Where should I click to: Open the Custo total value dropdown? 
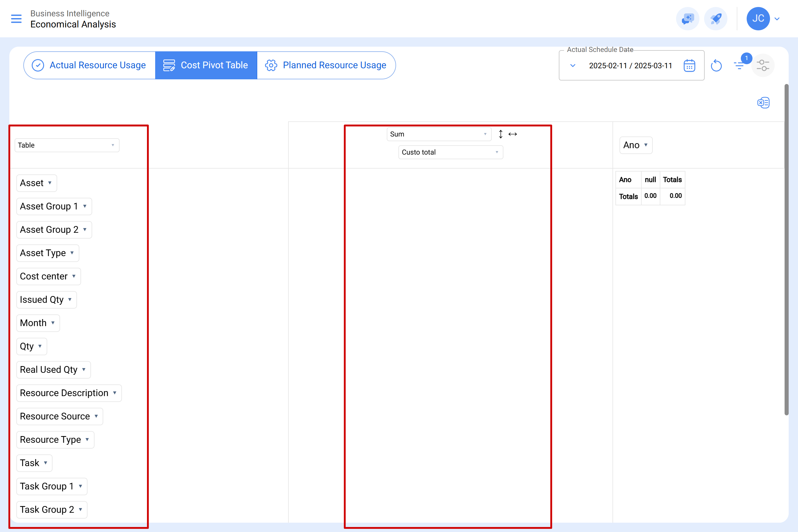coord(451,152)
